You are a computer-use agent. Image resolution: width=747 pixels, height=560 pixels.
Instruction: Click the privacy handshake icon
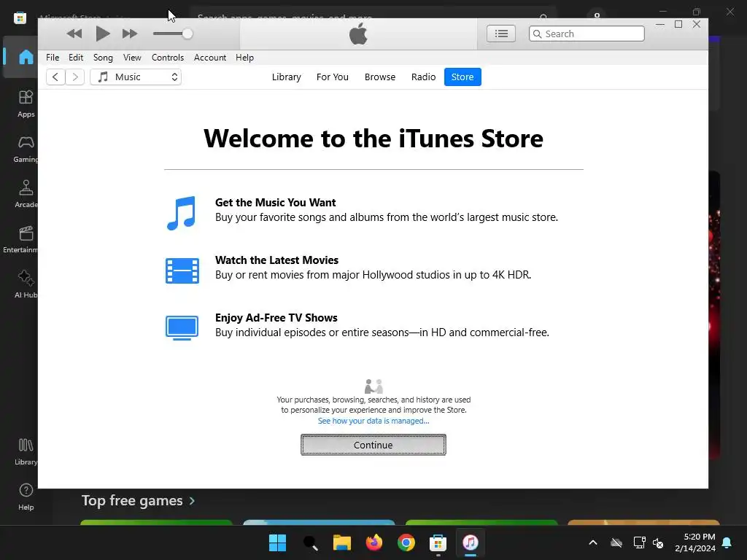(x=373, y=386)
